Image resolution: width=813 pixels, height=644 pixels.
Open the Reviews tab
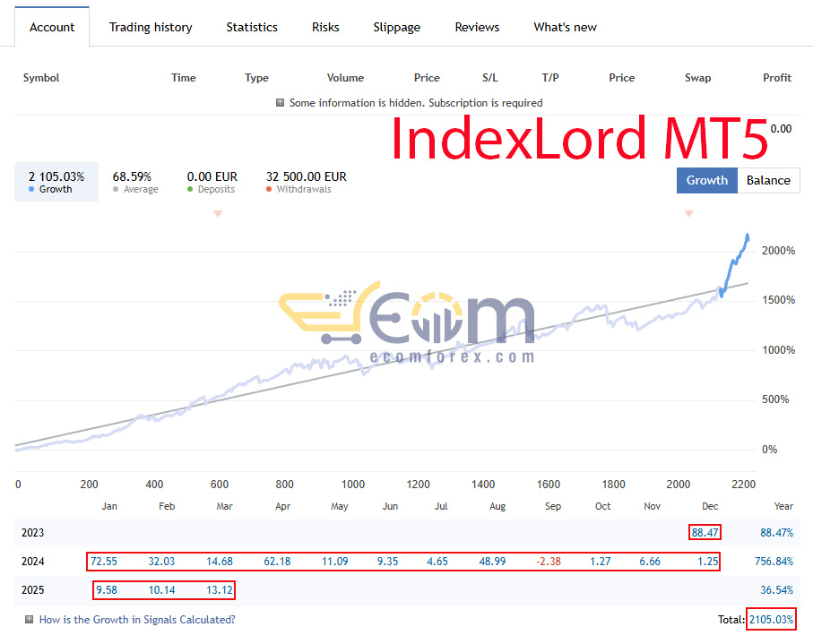pyautogui.click(x=477, y=27)
